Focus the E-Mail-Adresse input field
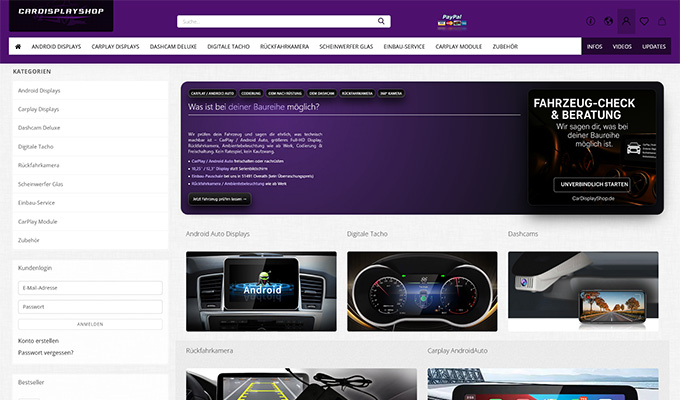680x400 pixels. pyautogui.click(x=90, y=288)
